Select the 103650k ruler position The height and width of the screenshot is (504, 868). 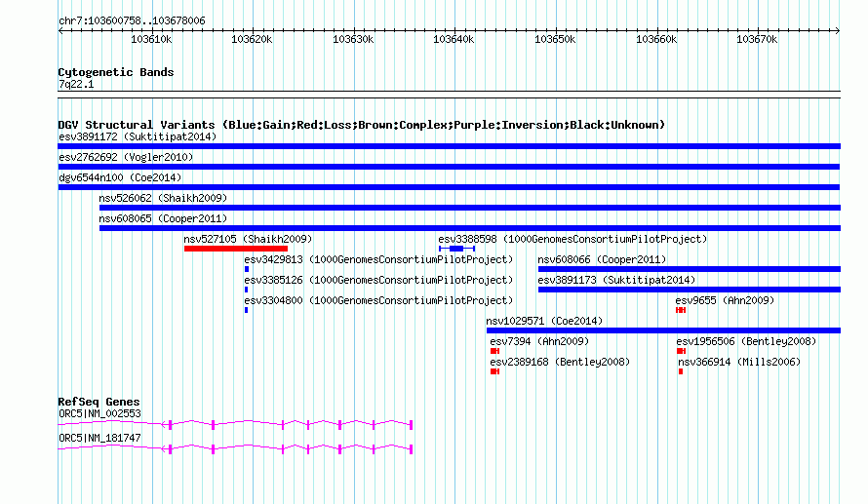[x=555, y=40]
